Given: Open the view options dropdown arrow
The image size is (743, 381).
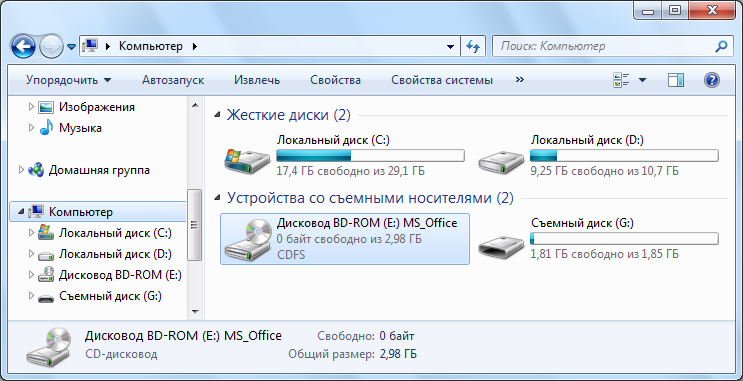Looking at the screenshot, I should point(642,80).
